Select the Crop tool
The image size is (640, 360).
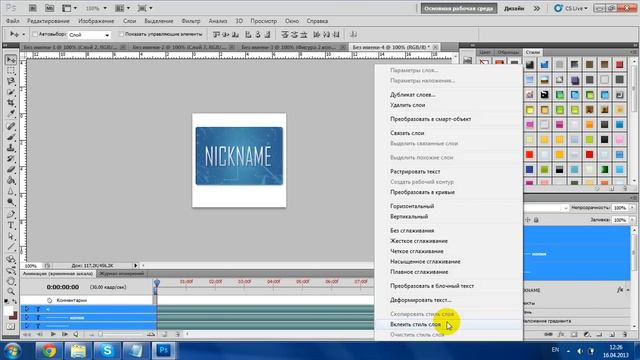(x=11, y=103)
